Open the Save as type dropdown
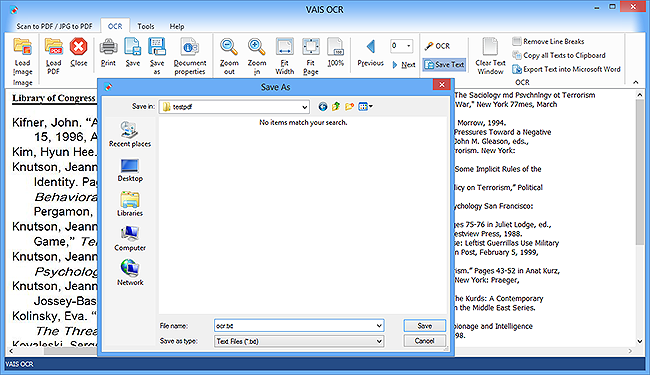The width and height of the screenshot is (650, 375). click(x=299, y=341)
